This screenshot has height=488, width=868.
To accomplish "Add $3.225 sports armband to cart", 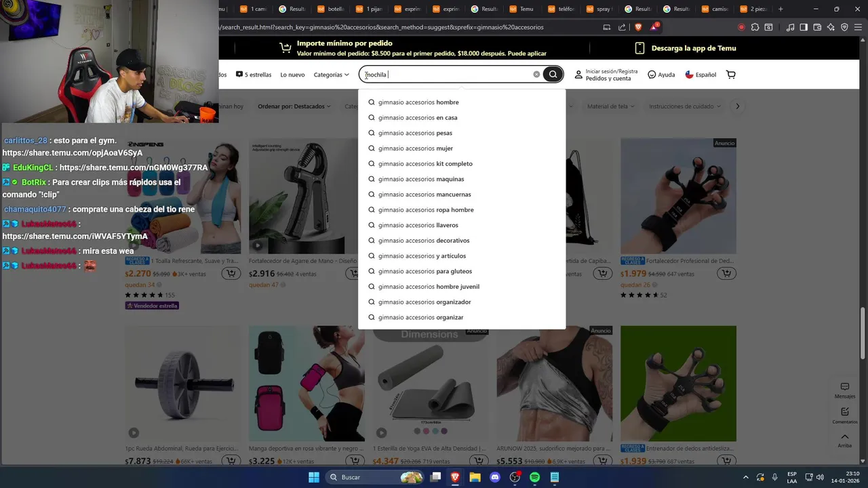I will [355, 461].
